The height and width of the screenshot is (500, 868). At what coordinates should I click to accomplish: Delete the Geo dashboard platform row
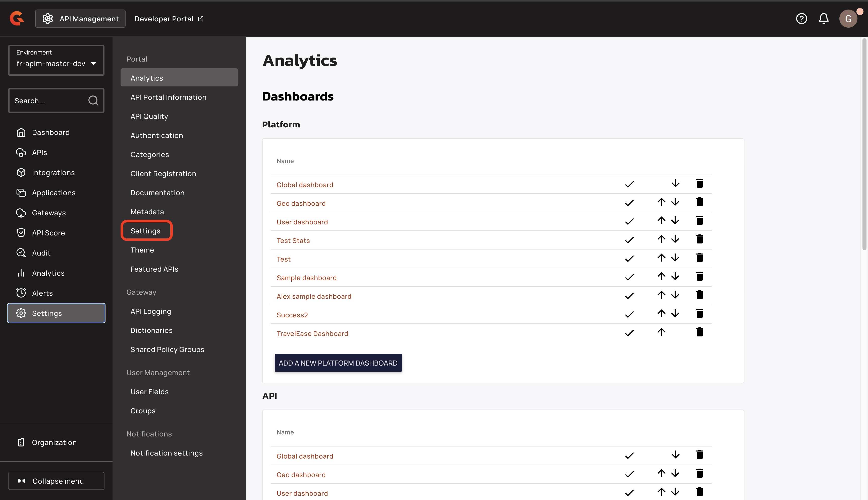click(699, 202)
